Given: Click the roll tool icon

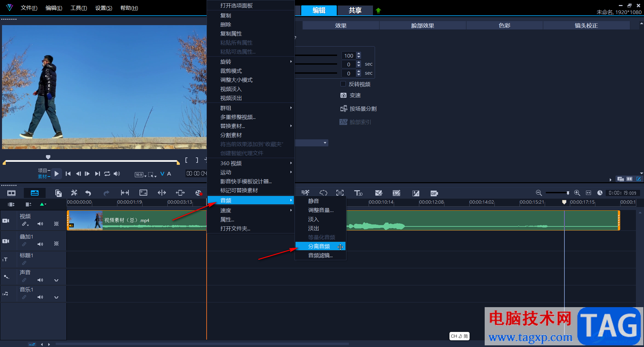Looking at the screenshot, I should click(x=162, y=193).
